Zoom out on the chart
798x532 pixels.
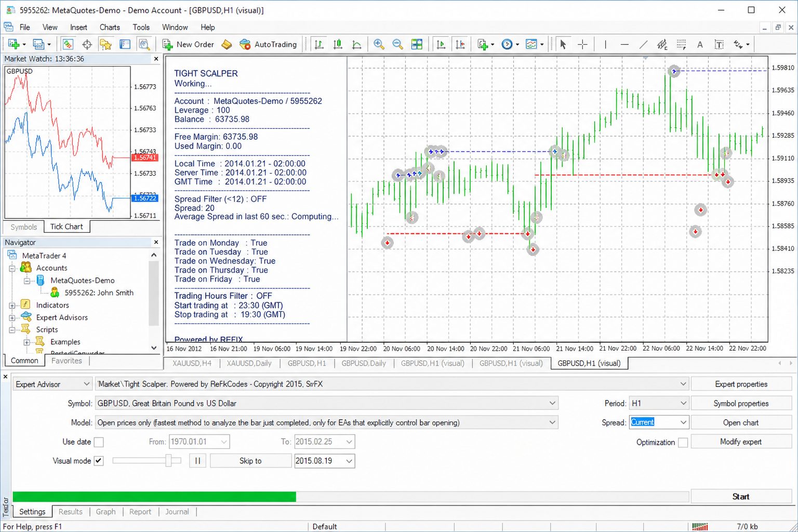[x=398, y=44]
